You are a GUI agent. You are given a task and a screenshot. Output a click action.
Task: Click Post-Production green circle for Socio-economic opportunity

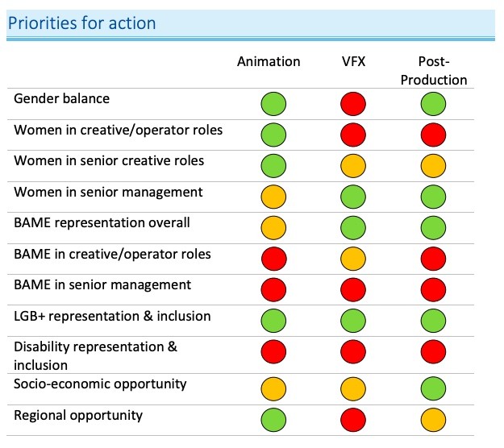coord(433,389)
